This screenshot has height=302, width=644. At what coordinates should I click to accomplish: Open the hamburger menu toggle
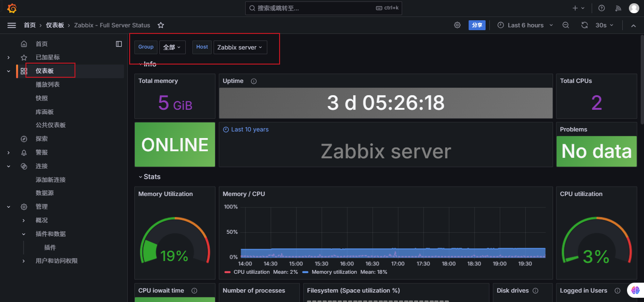[12, 25]
